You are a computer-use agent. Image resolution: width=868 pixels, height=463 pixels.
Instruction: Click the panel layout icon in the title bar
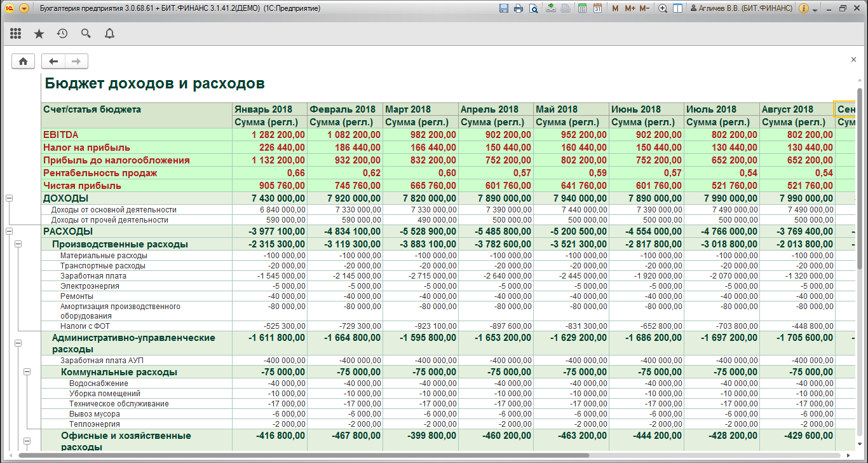point(677,9)
